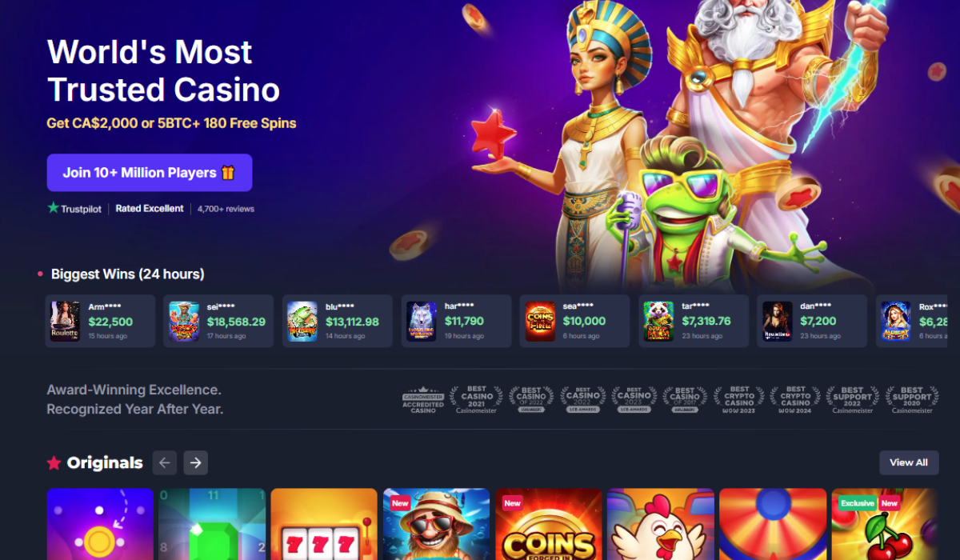
Task: Open the chicken game thumbnail
Action: [x=660, y=525]
